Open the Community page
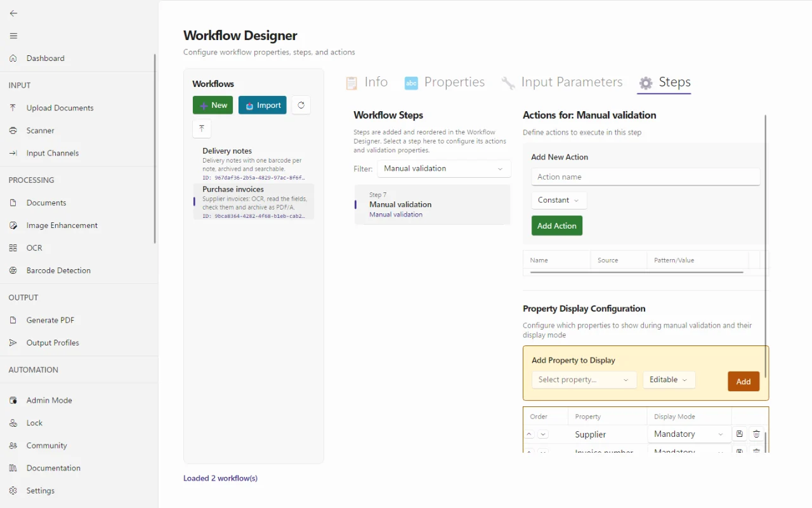This screenshot has width=812, height=508. [x=77, y=446]
